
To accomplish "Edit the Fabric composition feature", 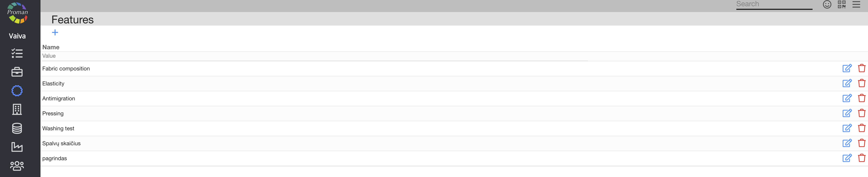I will pyautogui.click(x=847, y=68).
